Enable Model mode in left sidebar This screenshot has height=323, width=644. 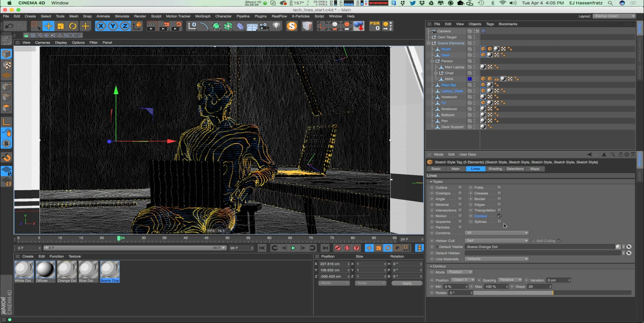[6, 54]
